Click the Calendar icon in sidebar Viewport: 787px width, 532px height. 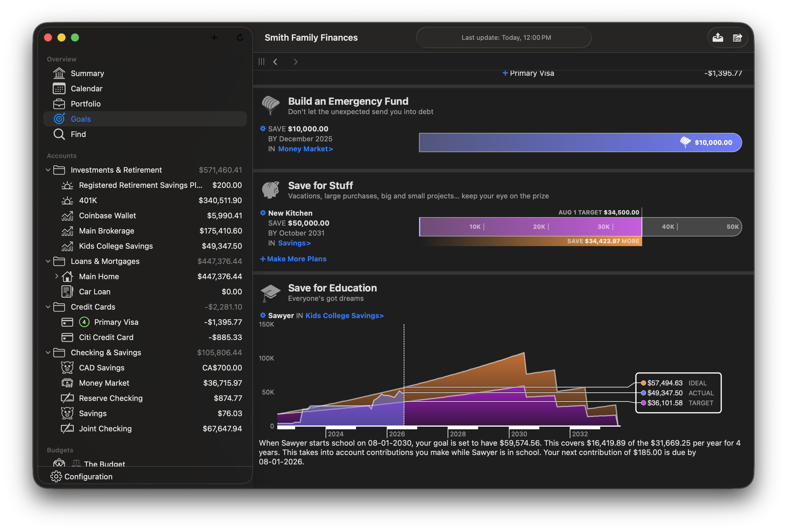click(x=59, y=88)
